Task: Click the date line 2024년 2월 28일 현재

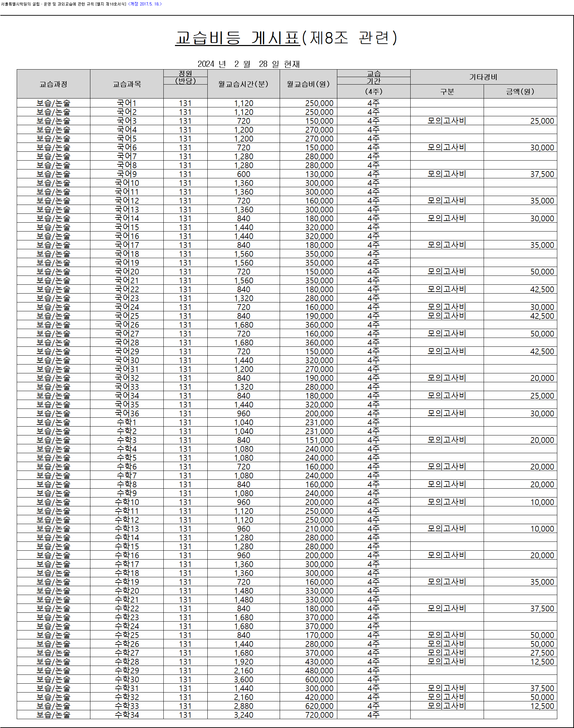Action: pos(249,64)
